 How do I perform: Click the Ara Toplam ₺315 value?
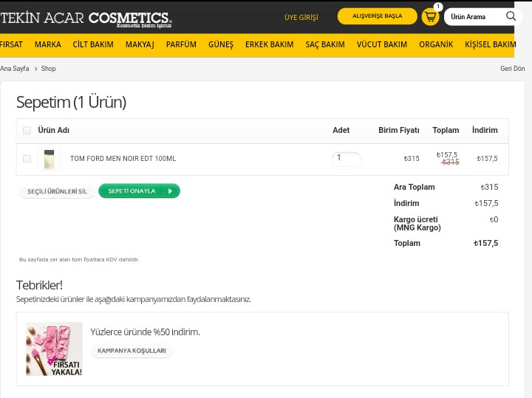[x=489, y=187]
